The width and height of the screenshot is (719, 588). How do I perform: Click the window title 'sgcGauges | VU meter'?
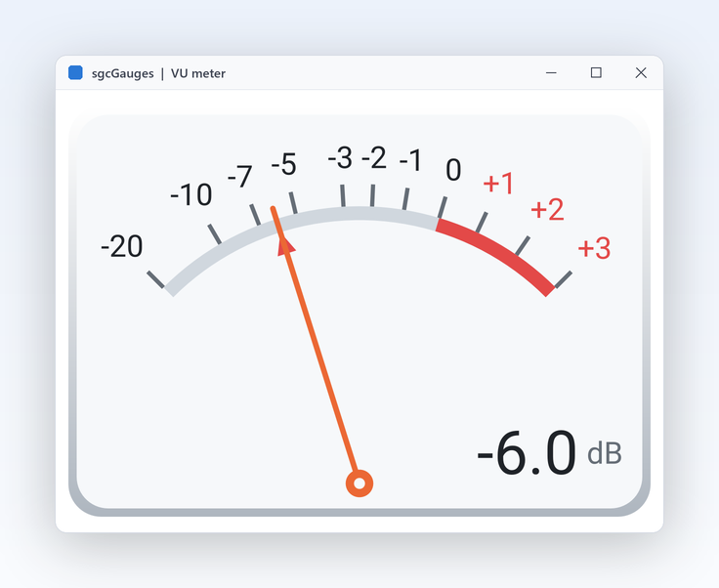coord(158,73)
